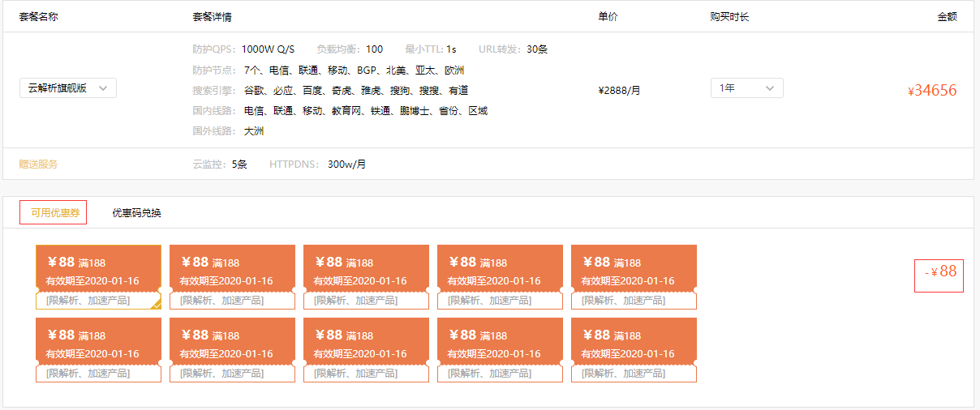
Task: Click the checkmark corner on the selected coupon
Action: tap(155, 303)
